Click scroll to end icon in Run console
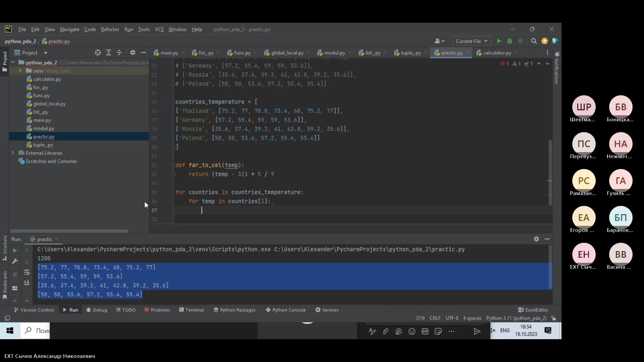The image size is (644, 362). [27, 283]
